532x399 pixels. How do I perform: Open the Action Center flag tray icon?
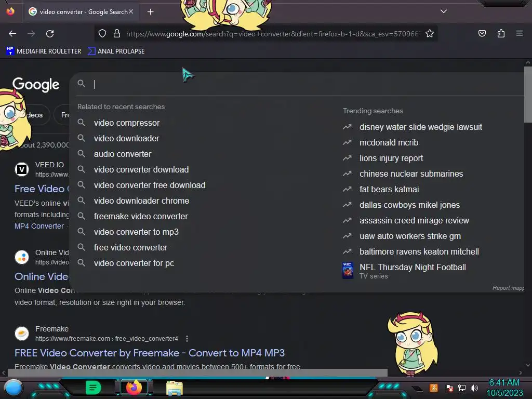coord(449,388)
